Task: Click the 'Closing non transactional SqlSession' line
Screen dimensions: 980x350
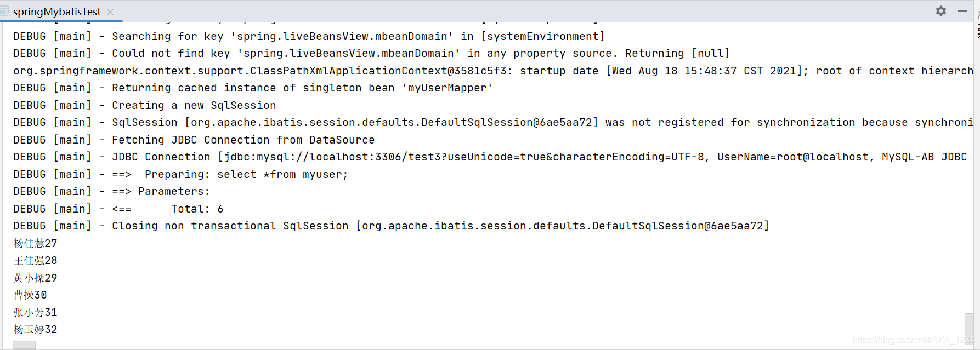Action: 392,226
